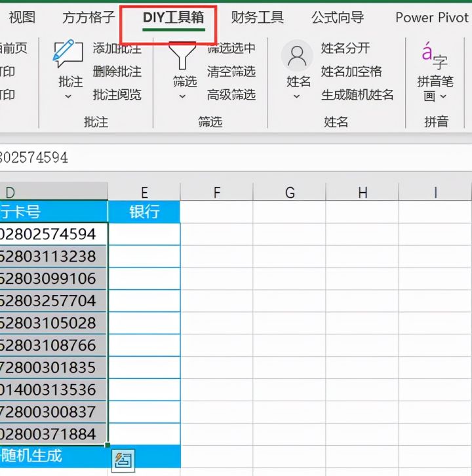
Task: Select column D header
Action: tap(54, 192)
